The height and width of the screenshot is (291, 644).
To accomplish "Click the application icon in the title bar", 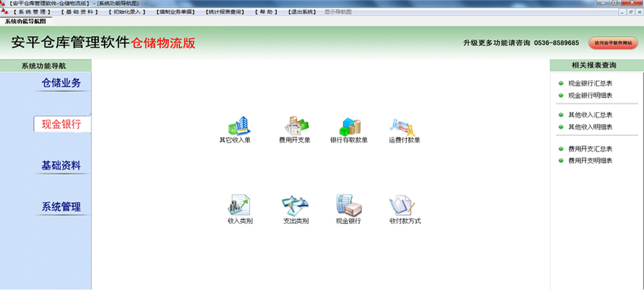I will (x=4, y=3).
